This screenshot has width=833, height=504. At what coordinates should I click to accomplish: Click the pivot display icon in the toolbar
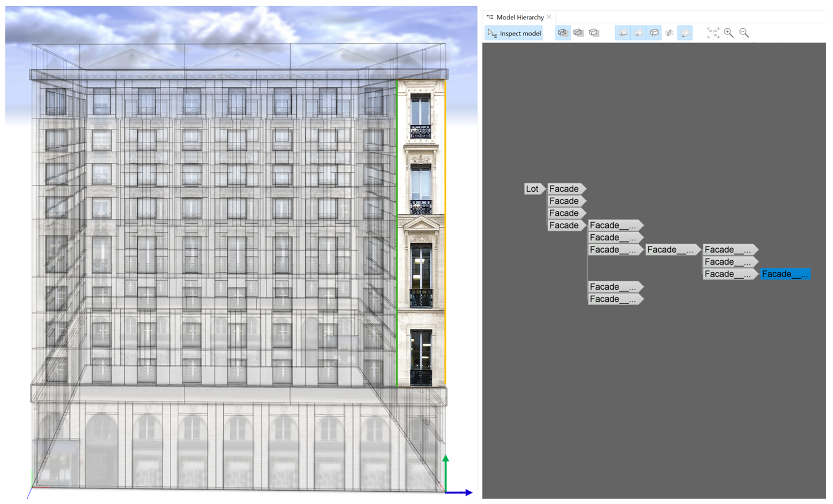point(685,33)
